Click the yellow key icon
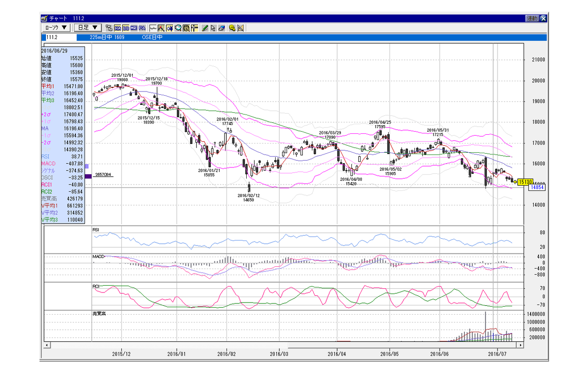The width and height of the screenshot is (588, 373). click(232, 28)
